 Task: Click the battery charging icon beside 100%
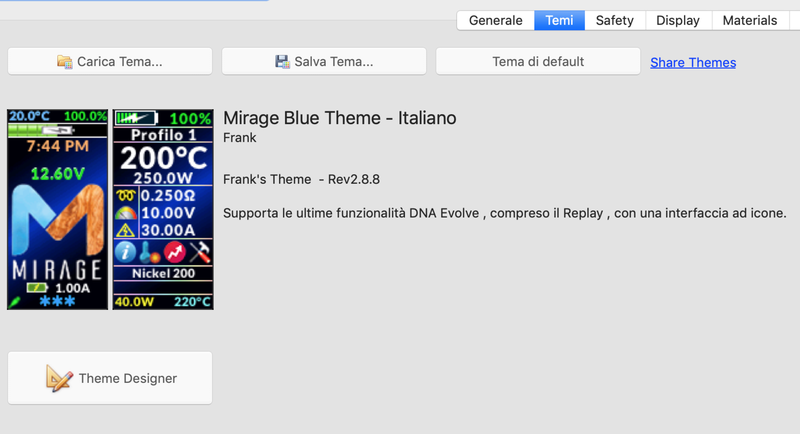(x=136, y=118)
